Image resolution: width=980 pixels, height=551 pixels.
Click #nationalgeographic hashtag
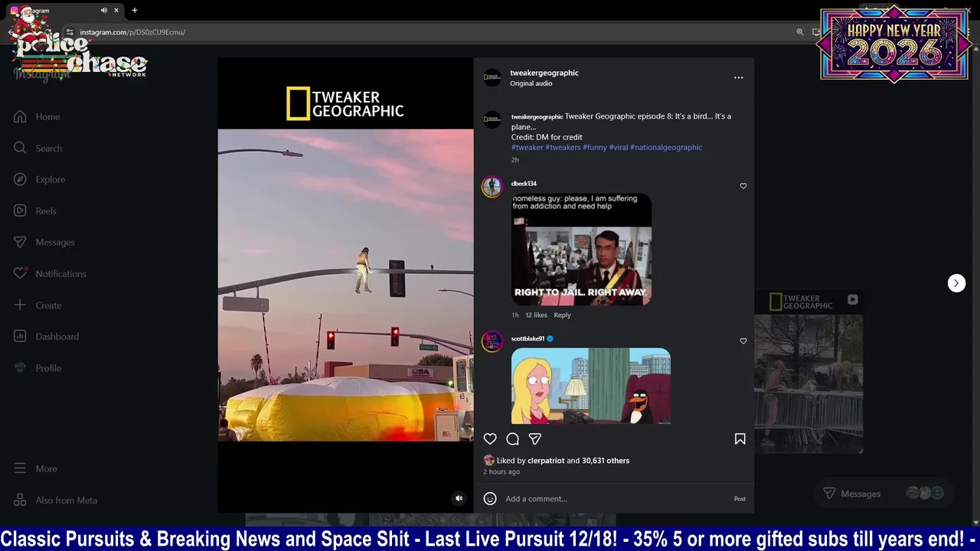(x=665, y=147)
